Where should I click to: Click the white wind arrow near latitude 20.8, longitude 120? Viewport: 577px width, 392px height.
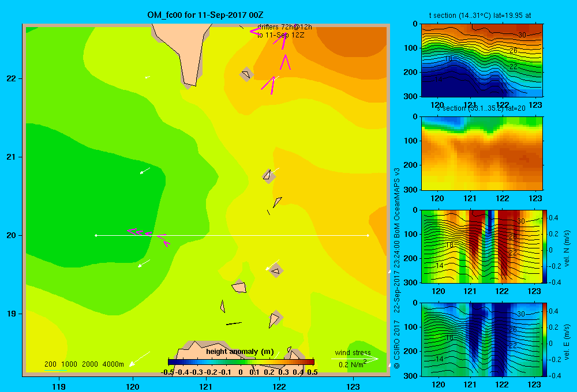[145, 171]
